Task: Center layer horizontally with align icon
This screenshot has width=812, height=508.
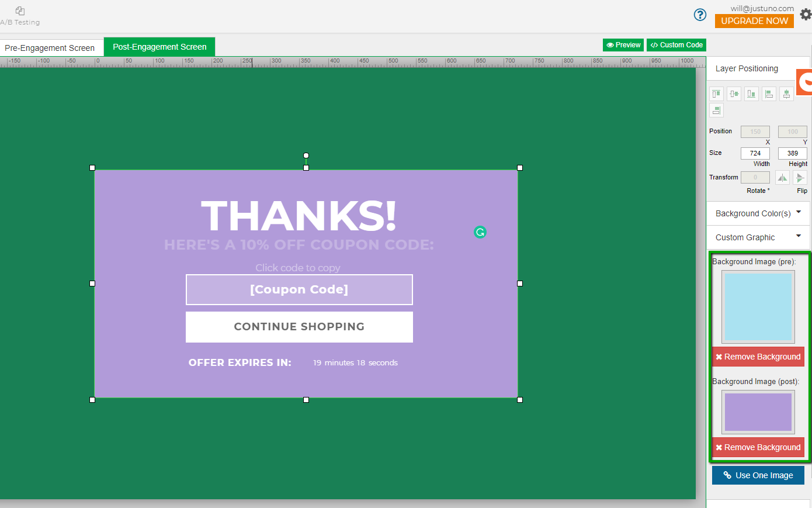Action: click(786, 94)
